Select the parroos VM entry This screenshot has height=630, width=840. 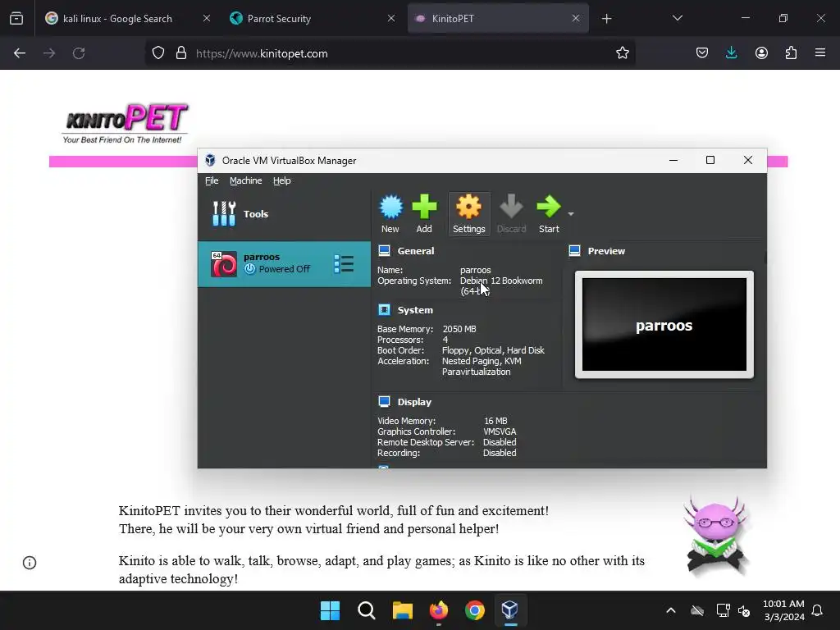[x=284, y=263]
